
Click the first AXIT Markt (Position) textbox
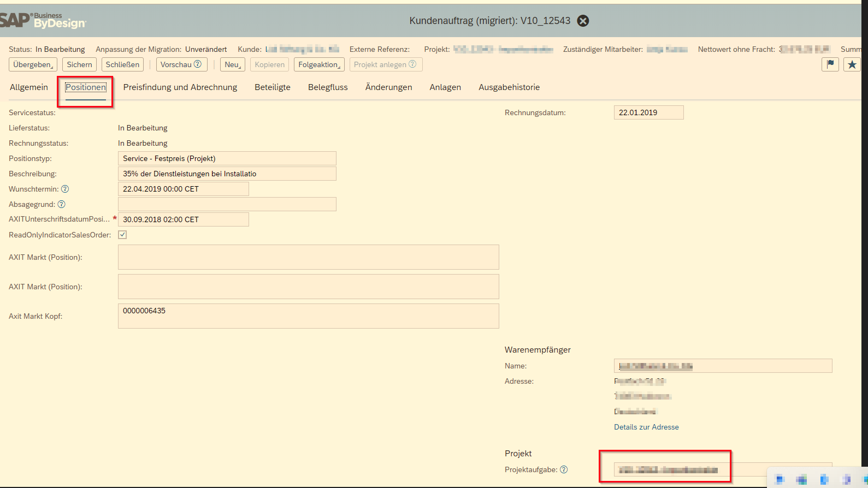pos(309,257)
